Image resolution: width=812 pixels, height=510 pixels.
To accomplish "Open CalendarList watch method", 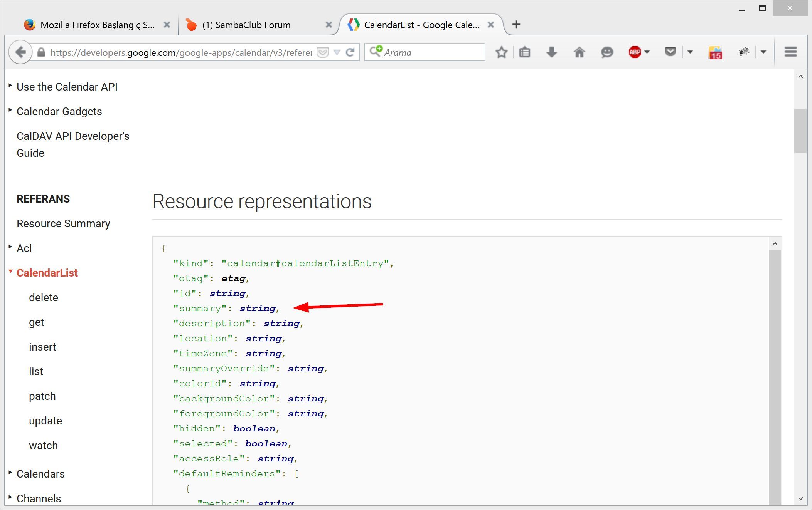I will 43,445.
